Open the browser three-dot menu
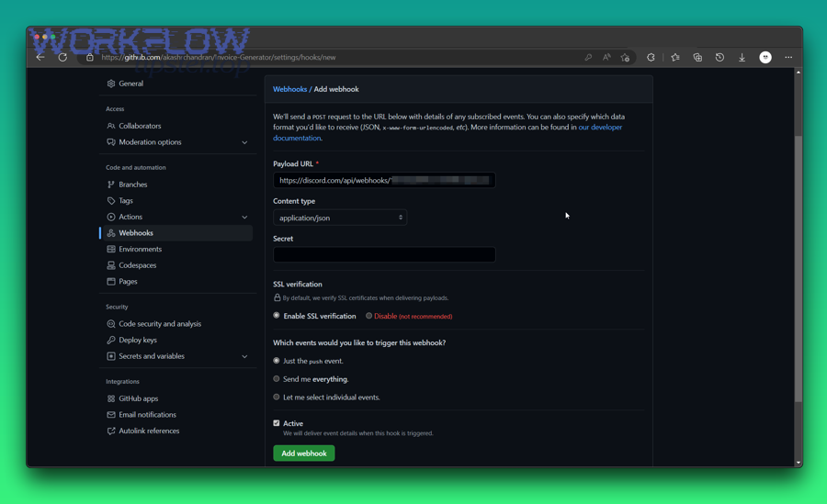827x504 pixels. coord(788,57)
